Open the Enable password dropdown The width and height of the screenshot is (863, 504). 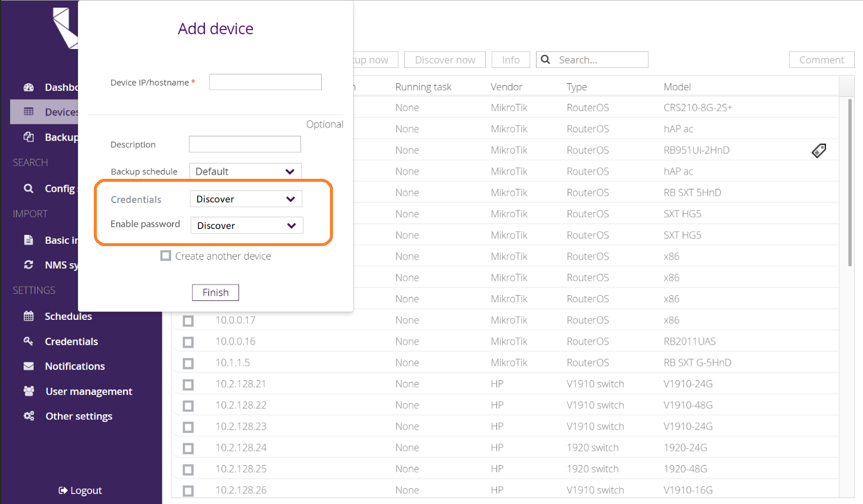(247, 225)
